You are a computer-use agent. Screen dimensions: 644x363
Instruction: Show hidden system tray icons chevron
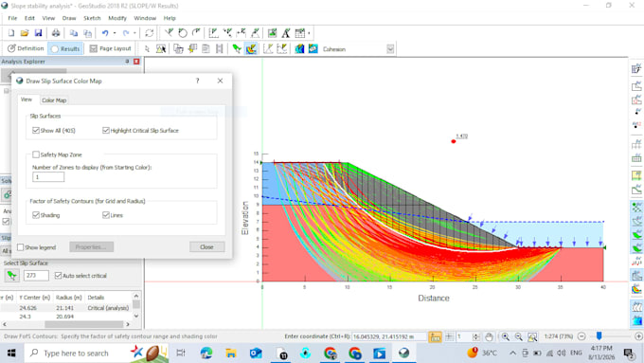[512, 353]
